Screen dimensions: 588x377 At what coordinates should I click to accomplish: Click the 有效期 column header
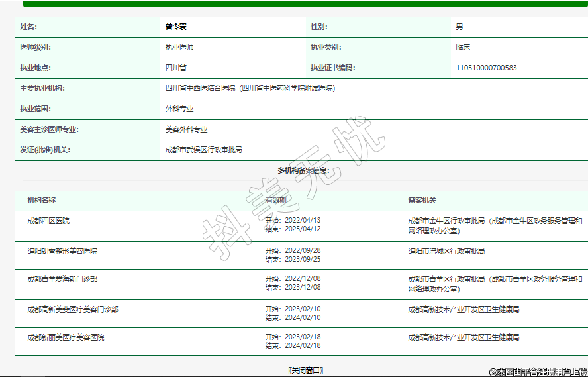[x=275, y=200]
